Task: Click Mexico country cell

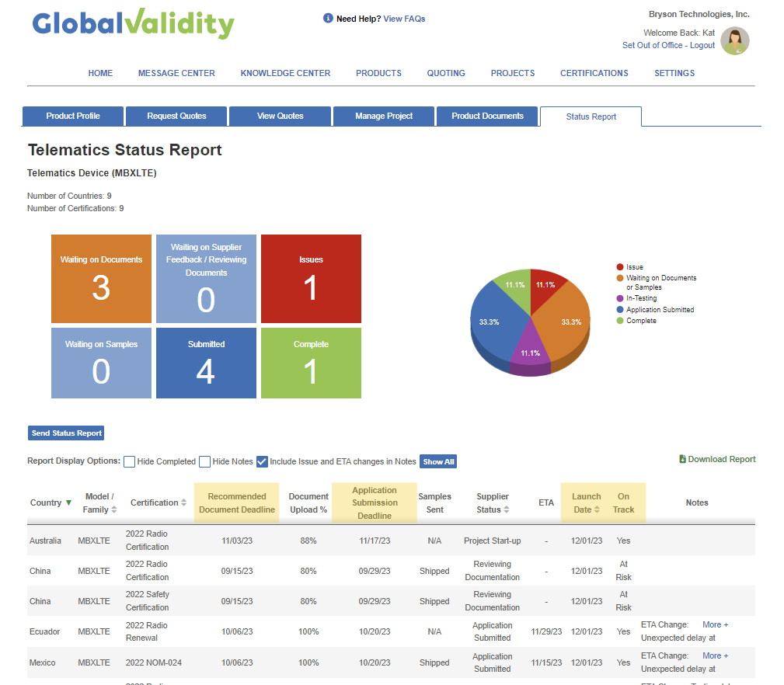Action: pyautogui.click(x=42, y=662)
